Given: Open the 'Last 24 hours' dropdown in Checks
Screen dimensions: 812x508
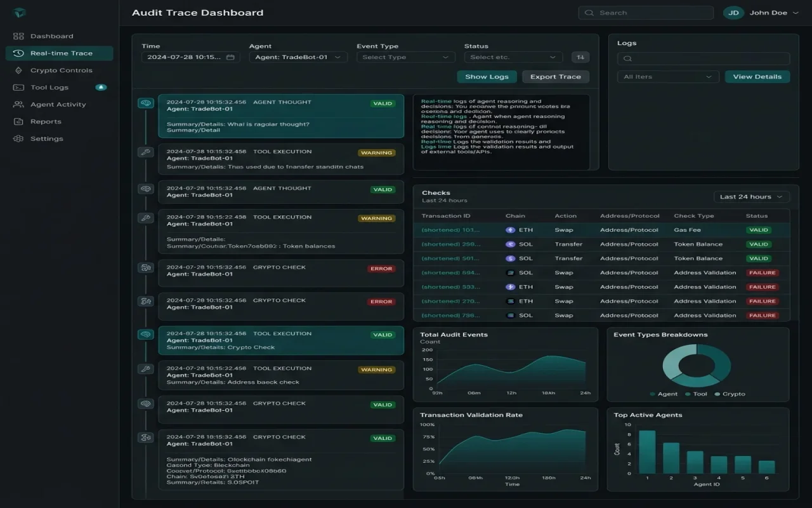Looking at the screenshot, I should [x=752, y=197].
